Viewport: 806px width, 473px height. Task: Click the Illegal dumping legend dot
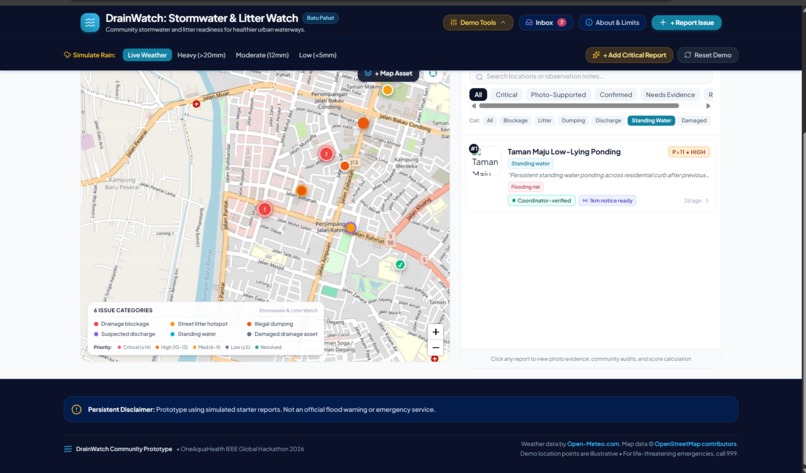pos(249,324)
